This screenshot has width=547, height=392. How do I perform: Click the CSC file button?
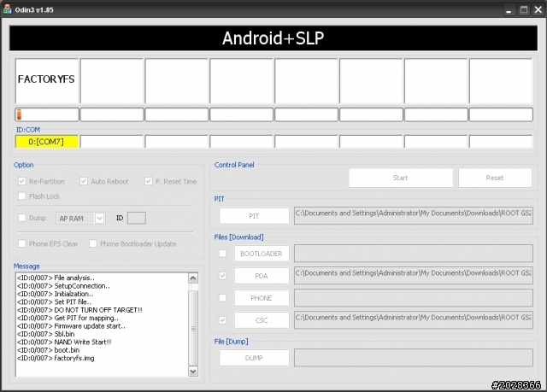[x=262, y=320]
